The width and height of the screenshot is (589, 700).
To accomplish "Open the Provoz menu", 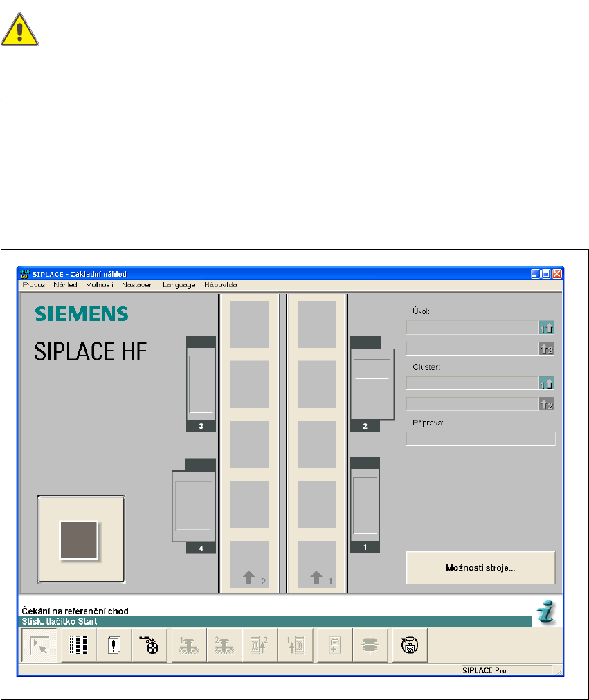I will pyautogui.click(x=33, y=285).
